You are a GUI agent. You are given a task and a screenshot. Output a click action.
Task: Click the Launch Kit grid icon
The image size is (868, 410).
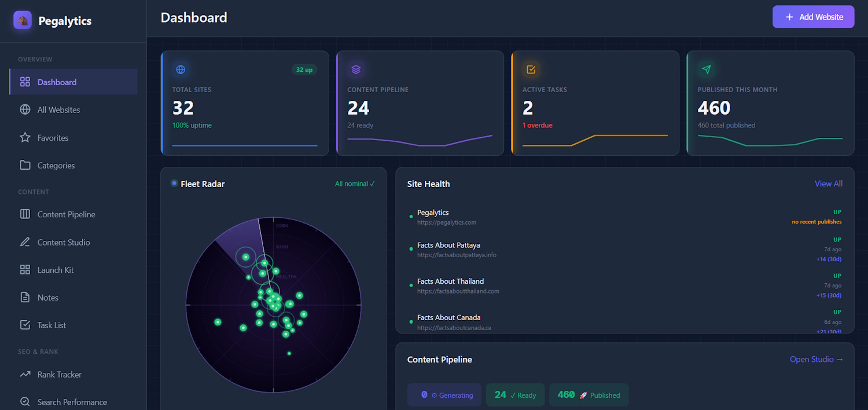[25, 270]
